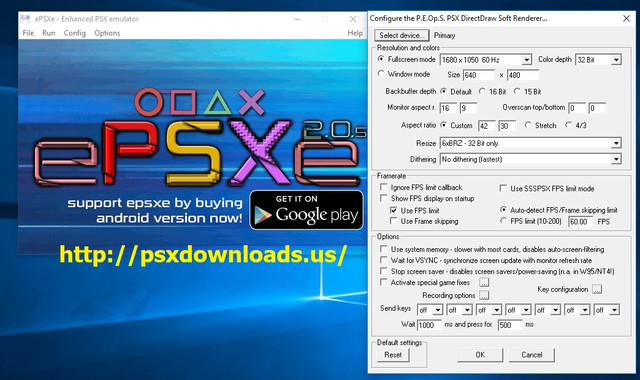The image size is (640, 380).
Task: Click the Cancel button
Action: (x=532, y=355)
